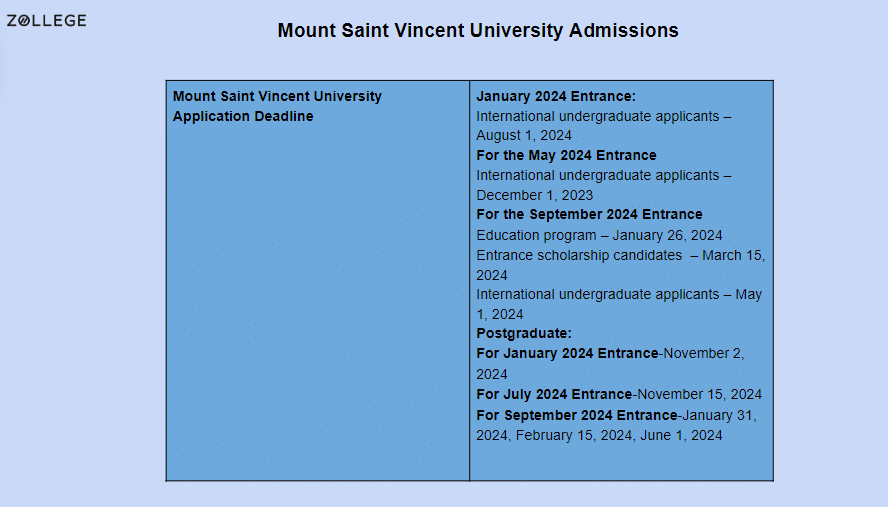
Task: Click the Mount Saint Vincent University label
Action: 277,96
